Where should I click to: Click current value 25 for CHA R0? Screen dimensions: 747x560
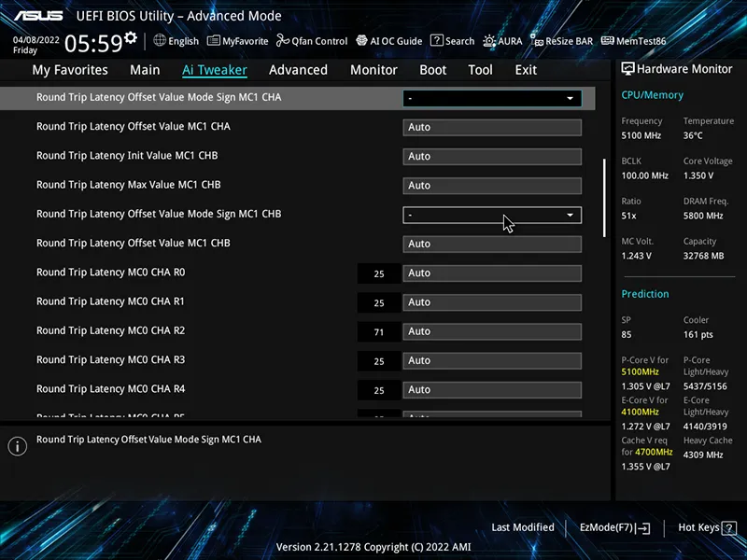coord(379,273)
